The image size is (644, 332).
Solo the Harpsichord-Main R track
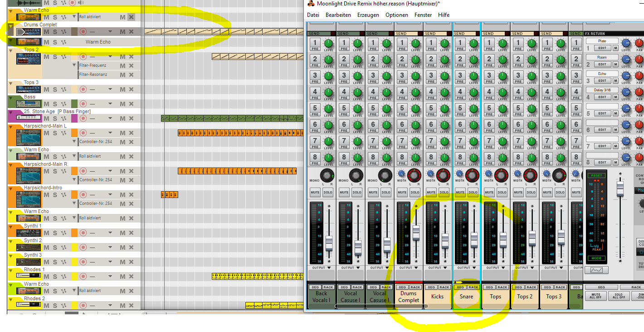pos(55,171)
